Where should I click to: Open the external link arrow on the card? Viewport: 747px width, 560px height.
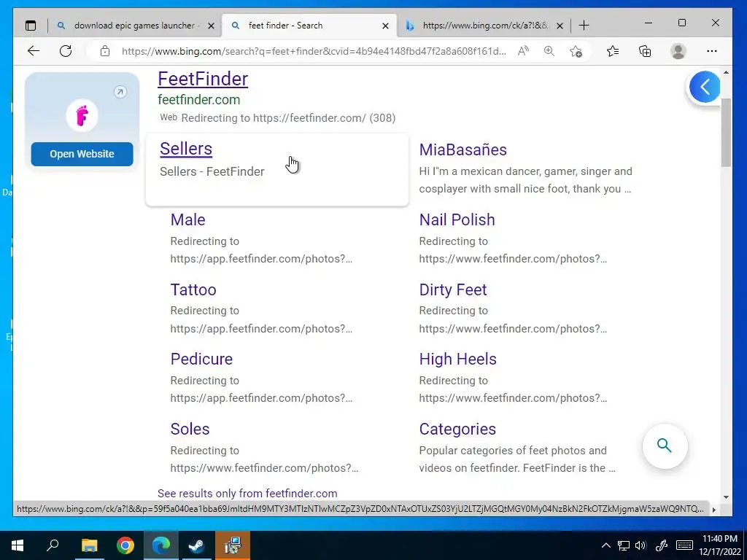pos(120,92)
